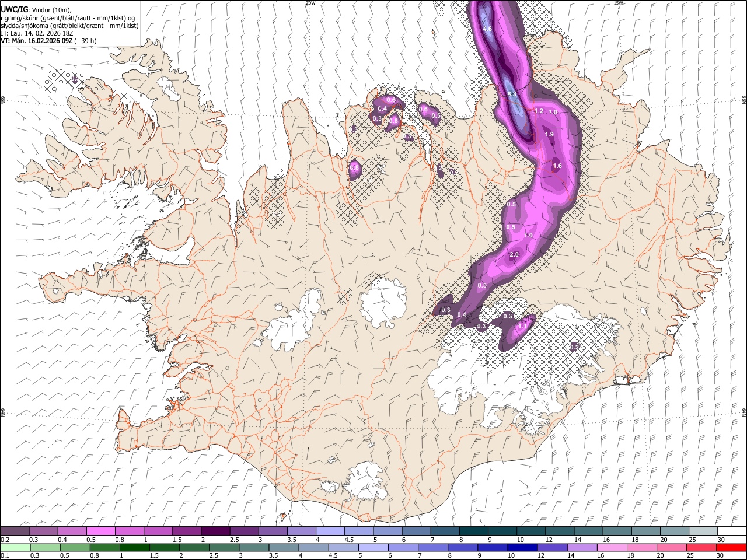Click the 'IT: Lau. 14. 02. 2026 18Z' line
Image resolution: width=747 pixels, height=560 pixels.
click(x=37, y=34)
